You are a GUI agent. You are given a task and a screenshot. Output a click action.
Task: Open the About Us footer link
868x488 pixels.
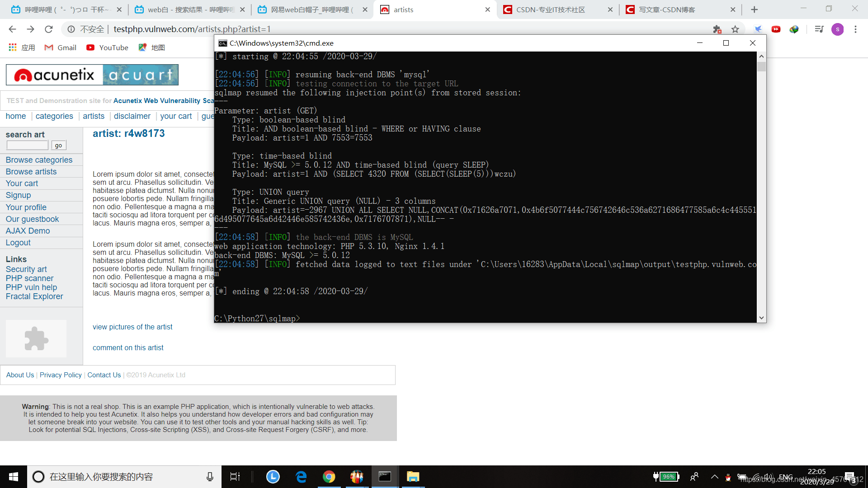20,375
